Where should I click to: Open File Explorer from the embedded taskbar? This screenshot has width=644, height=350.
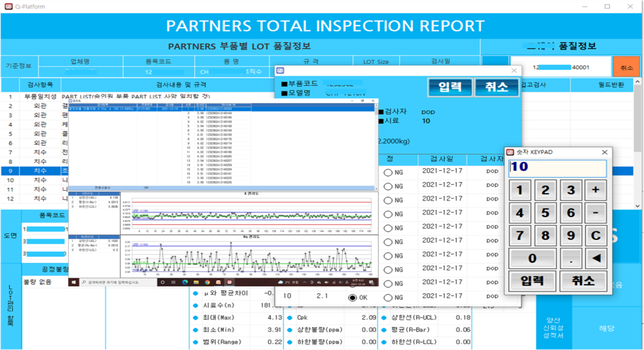[x=197, y=282]
